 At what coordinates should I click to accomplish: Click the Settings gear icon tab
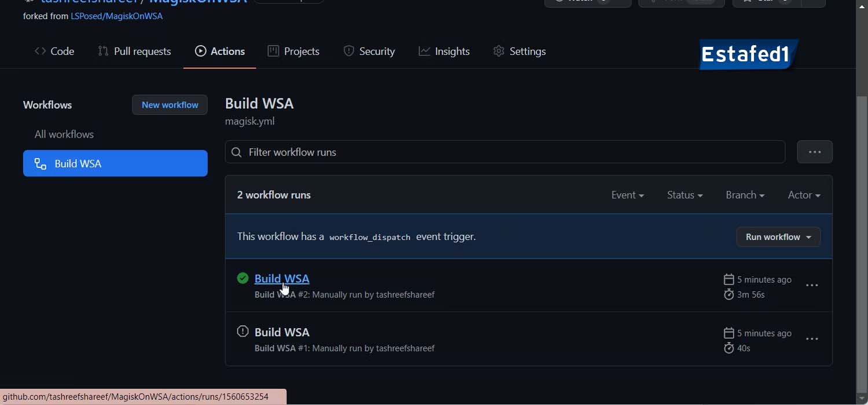498,51
